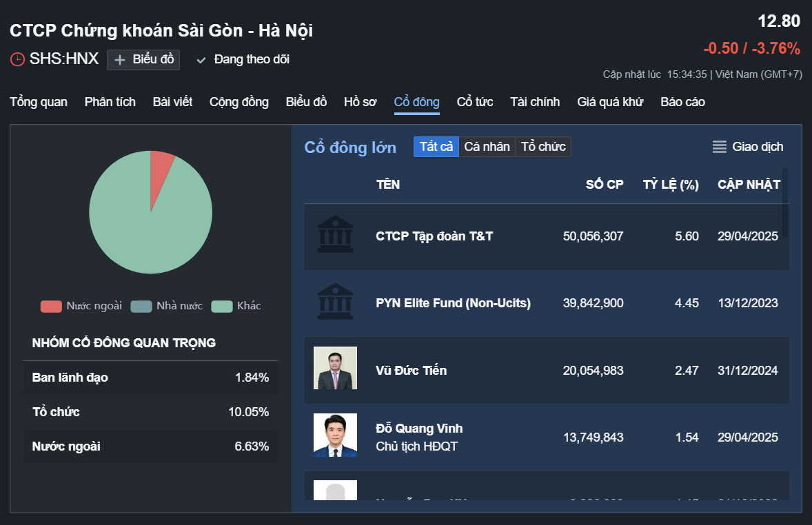
Task: Click the CTCP Tập đoàn T&T institution icon
Action: point(335,235)
